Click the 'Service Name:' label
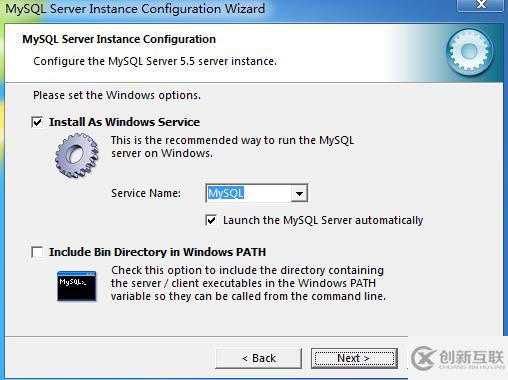The image size is (508, 380). tap(146, 193)
